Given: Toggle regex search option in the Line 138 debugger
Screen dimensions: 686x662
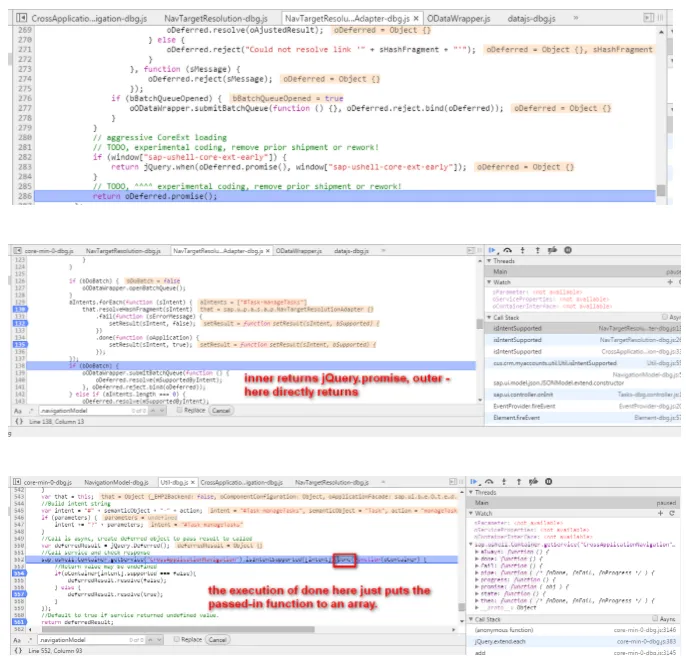Looking at the screenshot, I should (x=31, y=411).
